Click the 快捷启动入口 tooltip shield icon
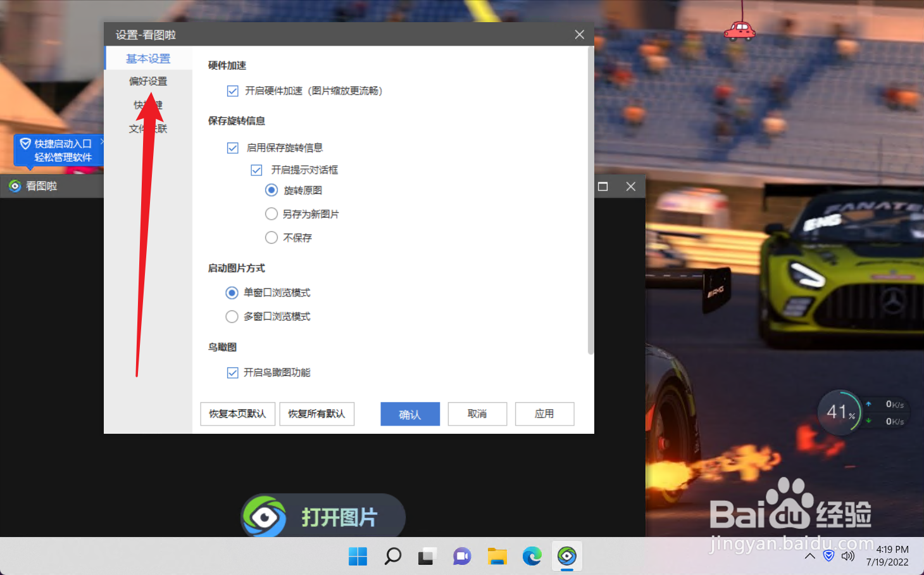 pyautogui.click(x=25, y=144)
